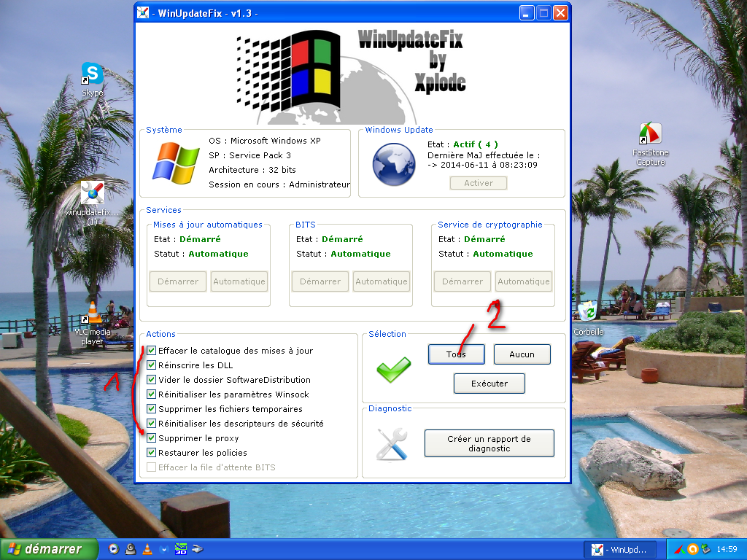Viewport: 747px width, 560px height.
Task: Click the Activer button in Windows Update
Action: pyautogui.click(x=479, y=183)
